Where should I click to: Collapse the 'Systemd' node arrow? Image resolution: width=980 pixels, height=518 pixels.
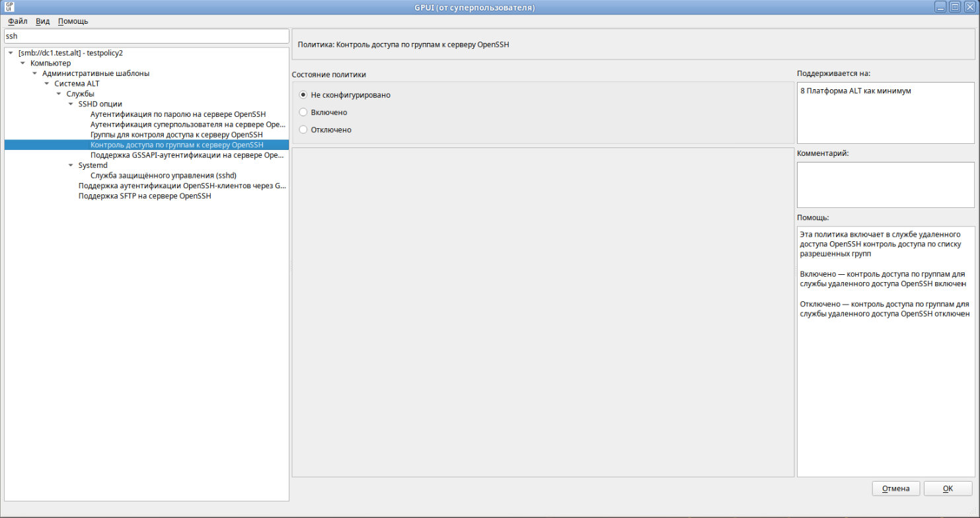71,165
